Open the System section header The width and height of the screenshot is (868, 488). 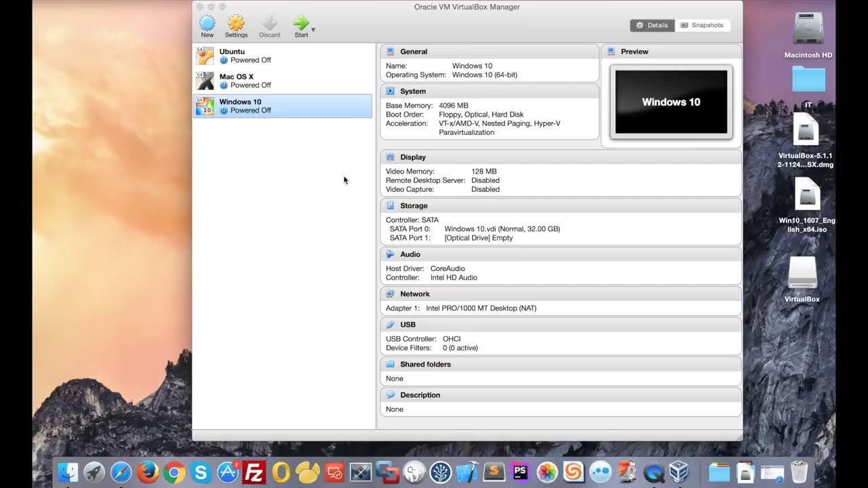490,91
